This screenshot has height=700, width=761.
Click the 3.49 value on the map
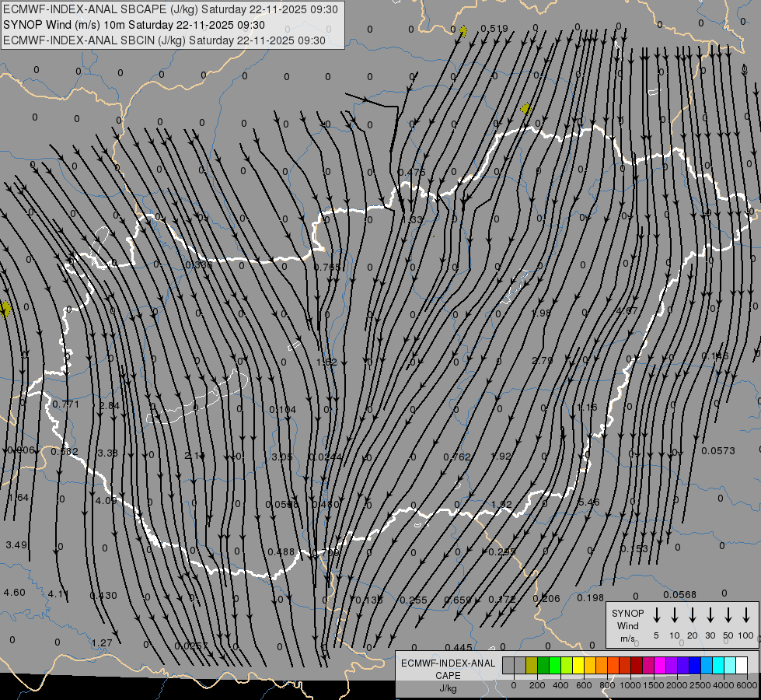[x=16, y=545]
